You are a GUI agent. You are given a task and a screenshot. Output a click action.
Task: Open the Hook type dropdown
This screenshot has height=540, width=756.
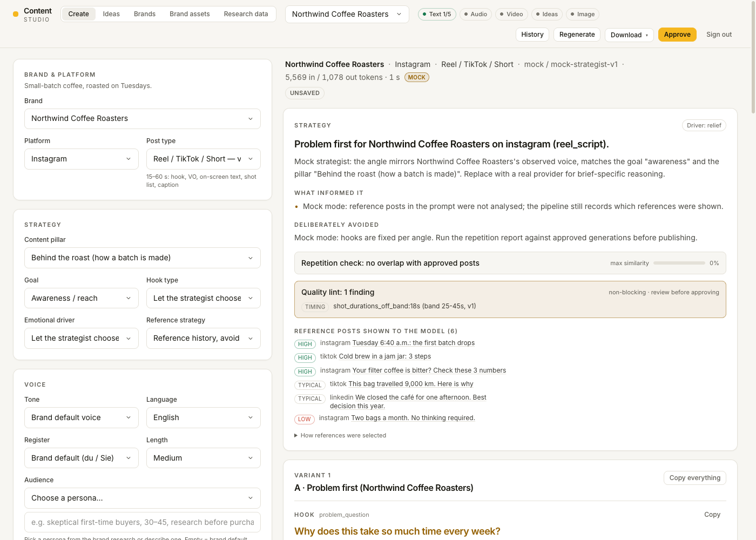pyautogui.click(x=204, y=298)
